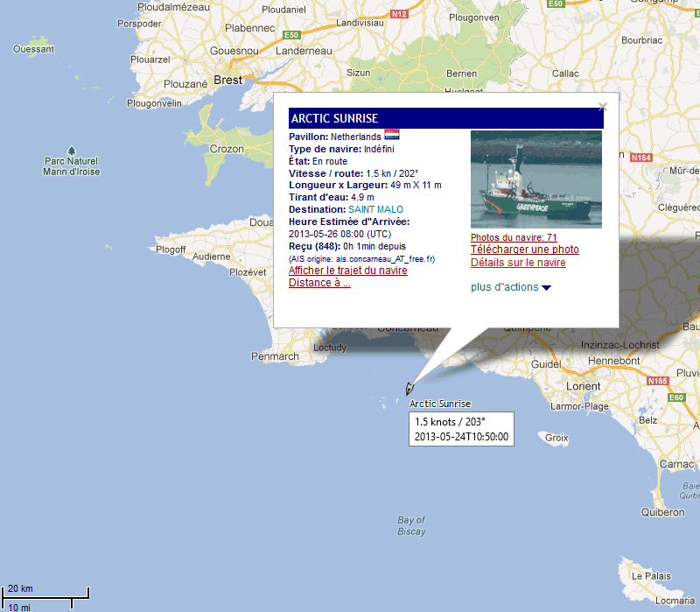Click the ETA '2013-05-26 08:00 (UTC)' text

point(340,234)
